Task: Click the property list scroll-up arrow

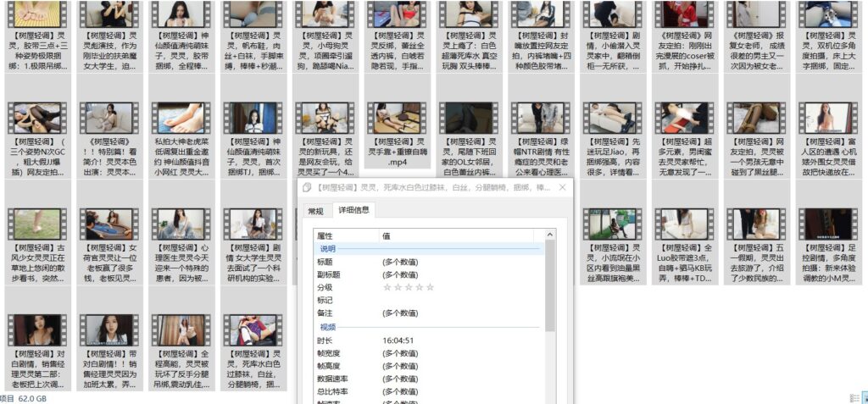Action: click(551, 234)
